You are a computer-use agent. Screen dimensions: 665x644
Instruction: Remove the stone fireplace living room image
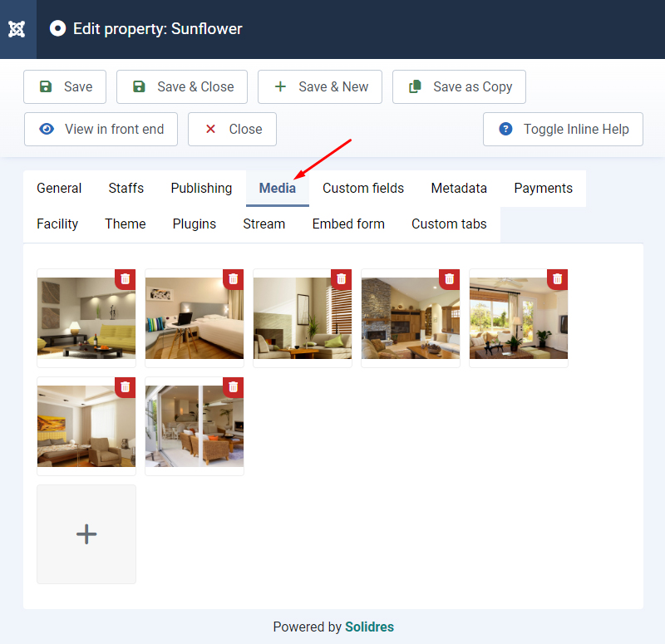tap(450, 279)
